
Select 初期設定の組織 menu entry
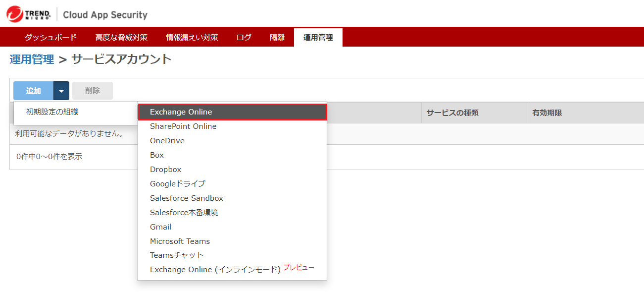pos(52,112)
